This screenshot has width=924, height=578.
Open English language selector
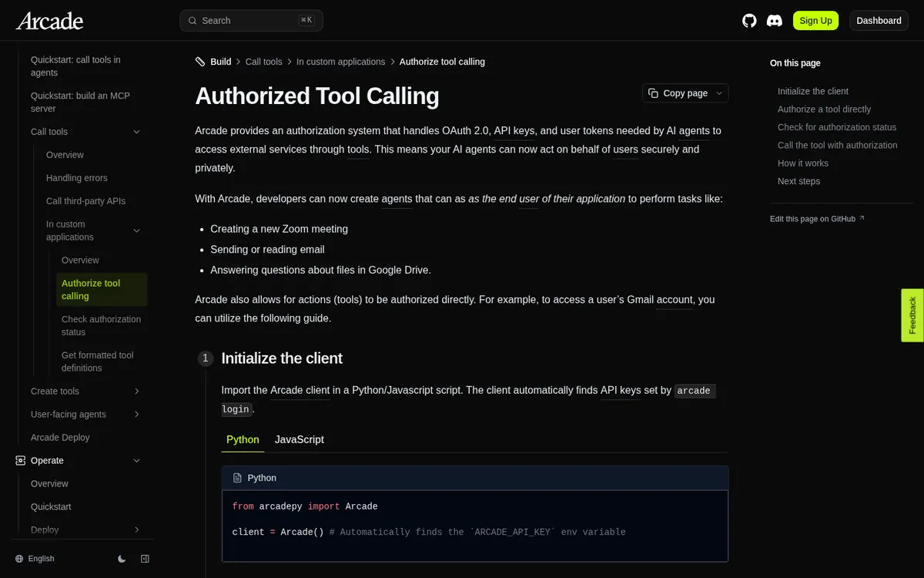(x=35, y=559)
